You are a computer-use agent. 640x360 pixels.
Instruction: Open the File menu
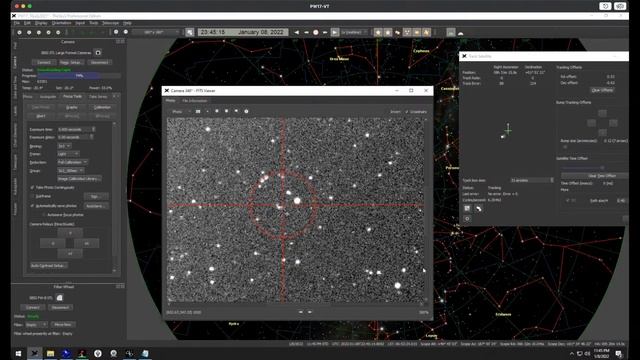[x=17, y=23]
